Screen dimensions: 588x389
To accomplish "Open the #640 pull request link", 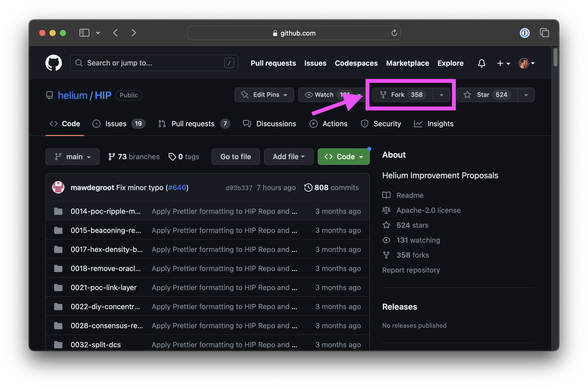I will 177,188.
